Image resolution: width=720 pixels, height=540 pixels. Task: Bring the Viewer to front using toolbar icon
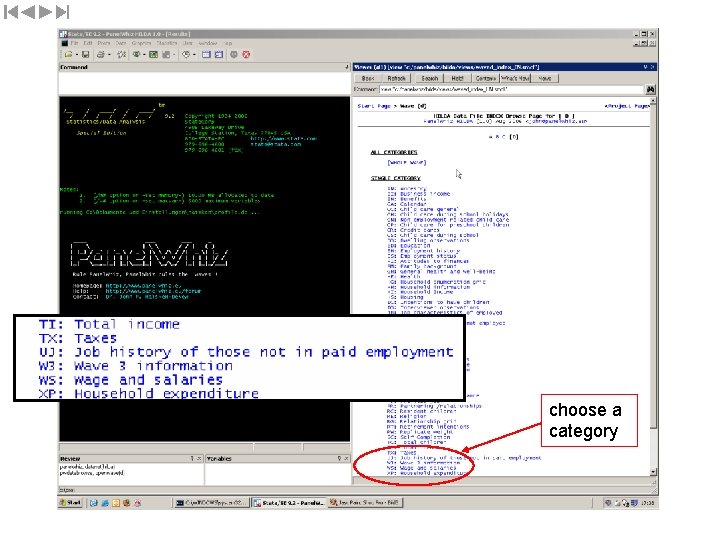[x=136, y=55]
